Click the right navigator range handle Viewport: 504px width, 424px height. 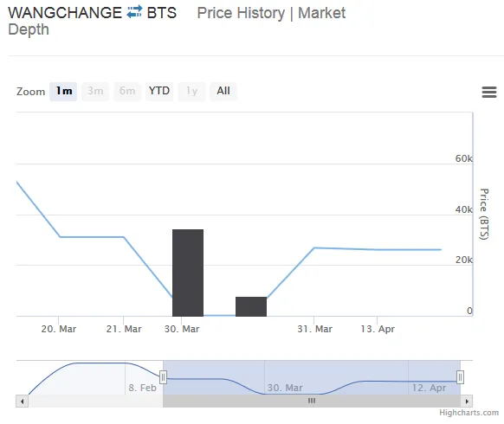tap(461, 377)
